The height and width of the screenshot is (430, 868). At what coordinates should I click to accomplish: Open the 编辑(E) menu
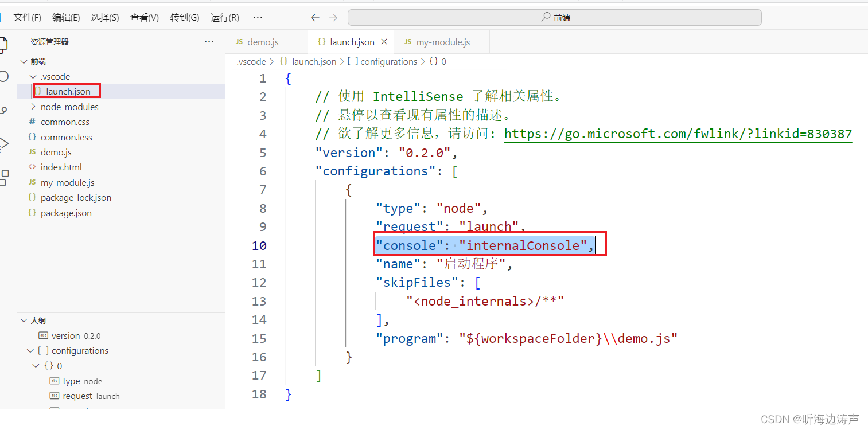(66, 18)
